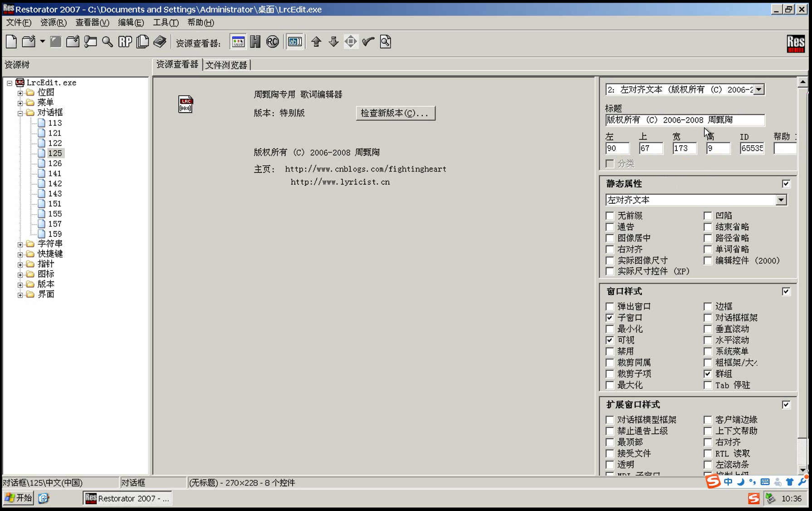Click the eraser toolbar icon

click(x=160, y=42)
